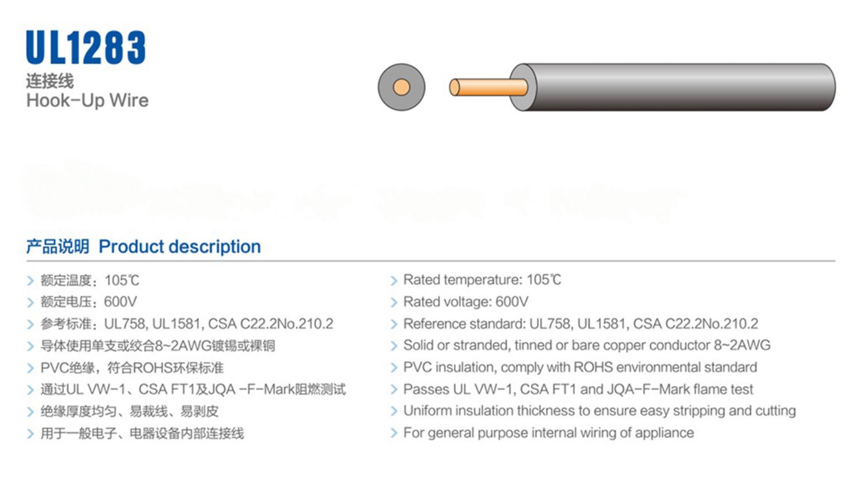This screenshot has height=495, width=868.
Task: Click the blue UL1283 title
Action: pos(86,47)
